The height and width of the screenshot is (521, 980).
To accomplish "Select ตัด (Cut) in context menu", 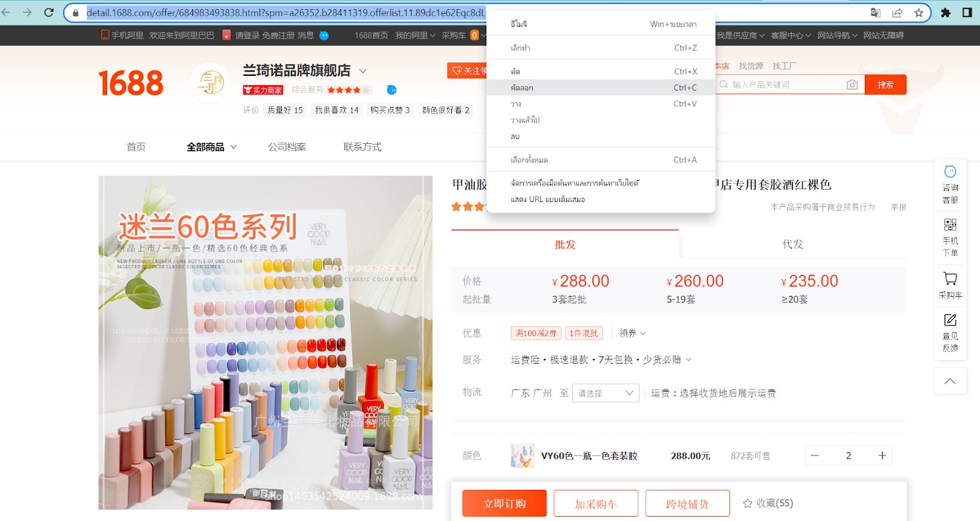I will pos(601,72).
